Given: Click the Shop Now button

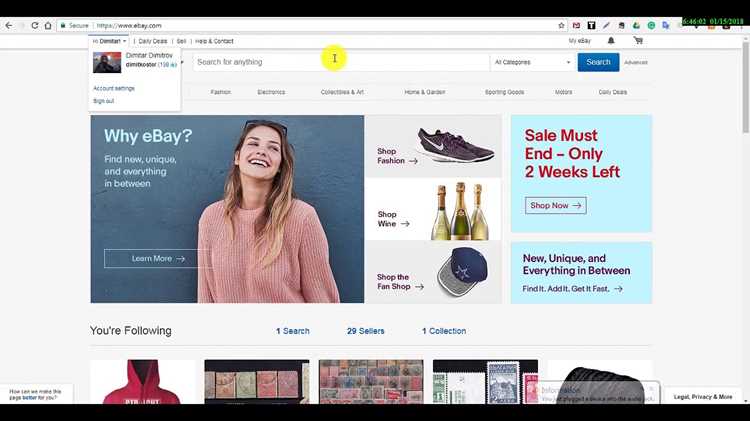Looking at the screenshot, I should (x=555, y=205).
